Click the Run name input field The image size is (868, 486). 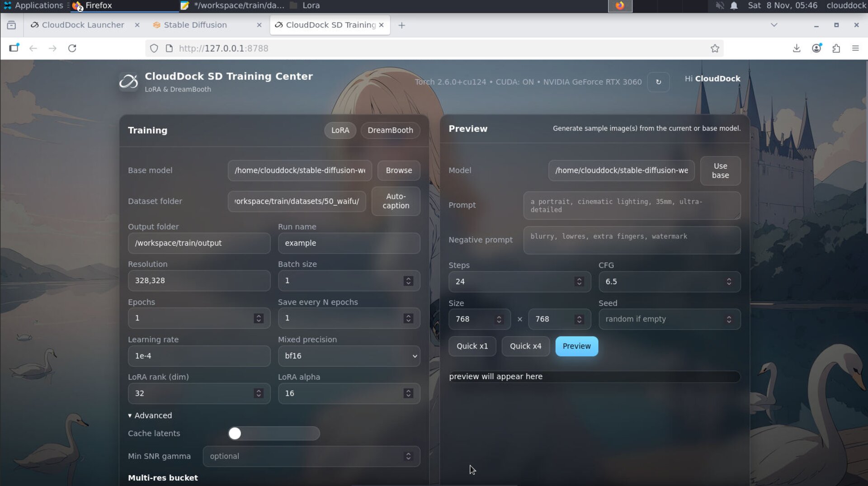tap(349, 243)
